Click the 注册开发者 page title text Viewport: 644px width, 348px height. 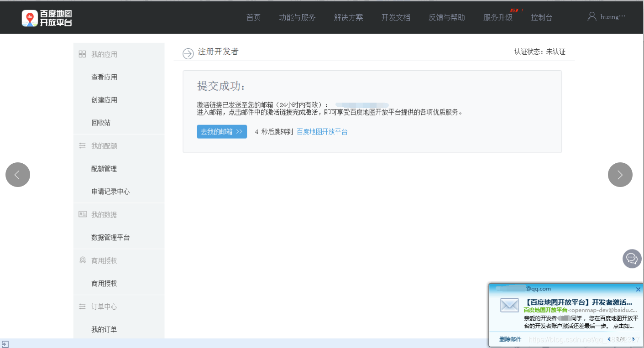tap(218, 52)
